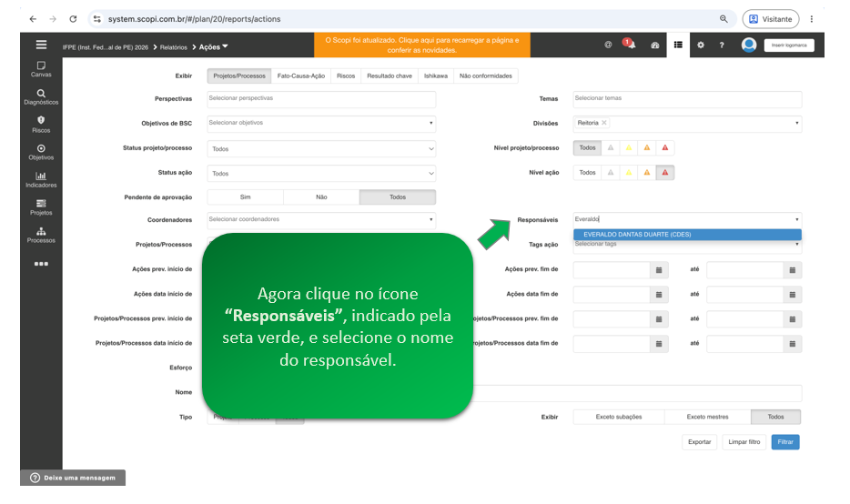This screenshot has height=504, width=850.
Task: Set Pendente de aprovação to Sim
Action: coord(245,197)
